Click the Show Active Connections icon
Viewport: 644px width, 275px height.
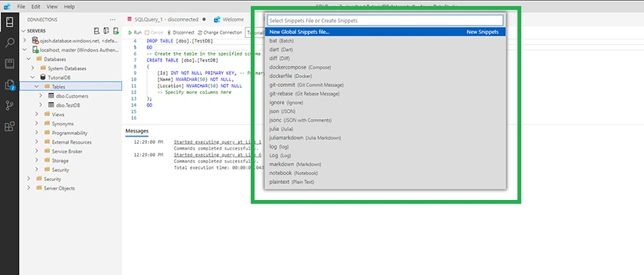click(116, 31)
